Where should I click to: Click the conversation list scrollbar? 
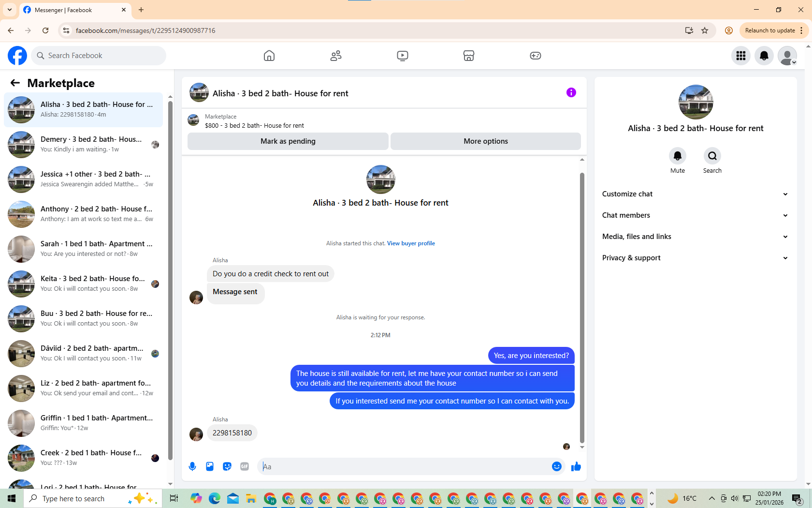170,281
